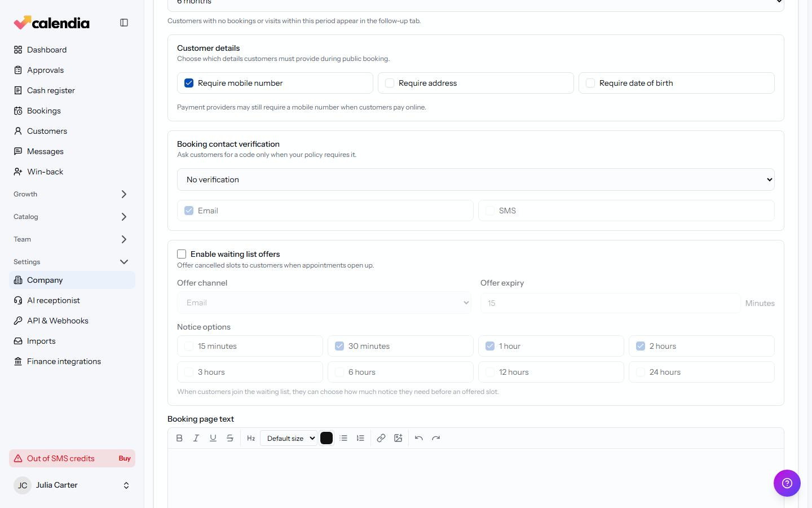Open the Julia Carter account switcher

[x=72, y=485]
